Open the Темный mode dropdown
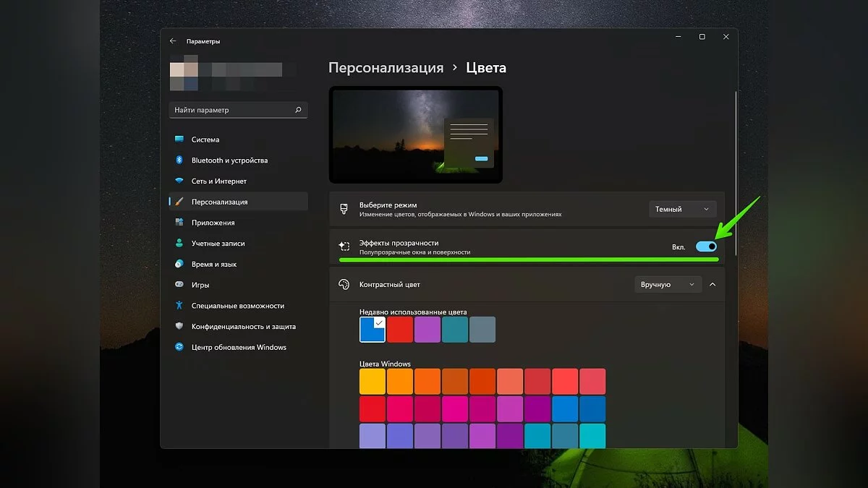 coord(682,209)
